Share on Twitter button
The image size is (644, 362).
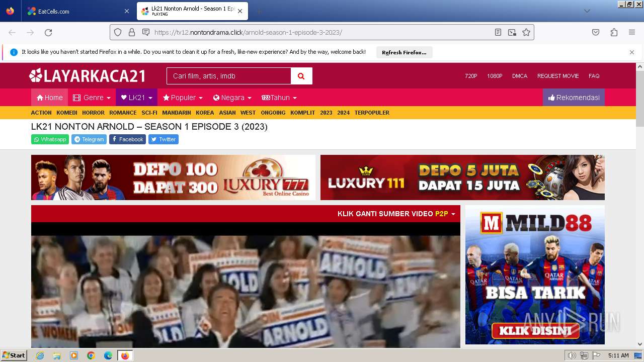pyautogui.click(x=164, y=139)
